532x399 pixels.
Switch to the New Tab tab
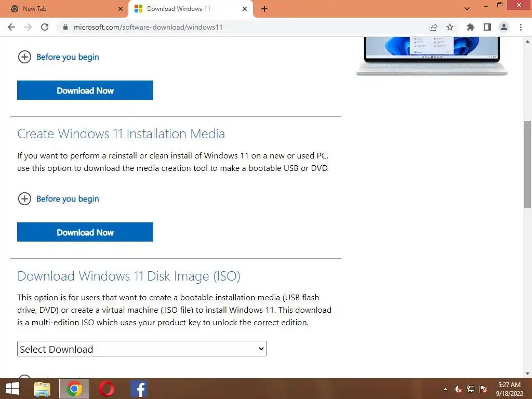[64, 9]
